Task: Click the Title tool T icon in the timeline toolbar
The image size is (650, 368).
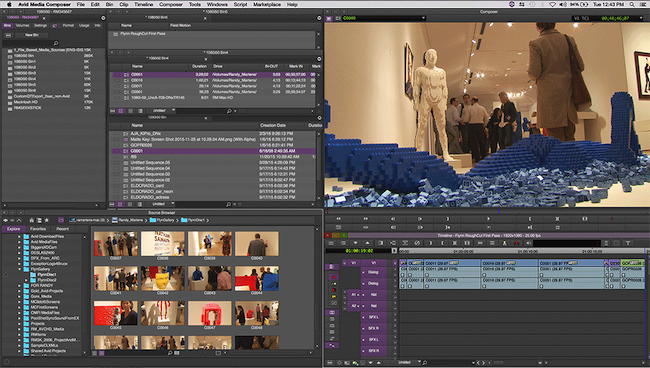Action: pos(628,243)
